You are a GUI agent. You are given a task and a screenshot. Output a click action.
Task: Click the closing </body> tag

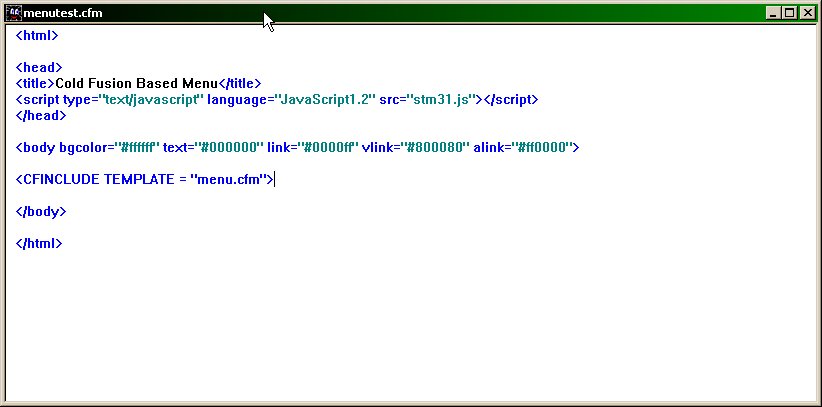click(41, 211)
